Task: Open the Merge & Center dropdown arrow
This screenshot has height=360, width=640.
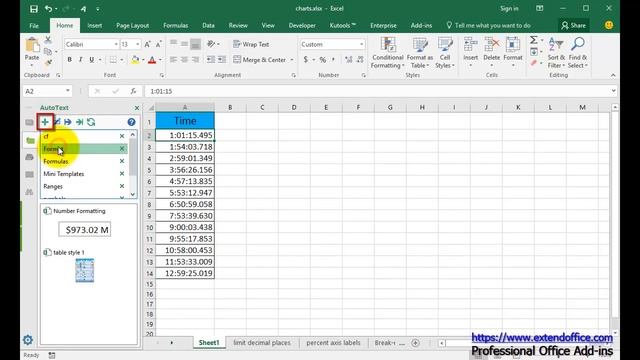Action: [292, 60]
